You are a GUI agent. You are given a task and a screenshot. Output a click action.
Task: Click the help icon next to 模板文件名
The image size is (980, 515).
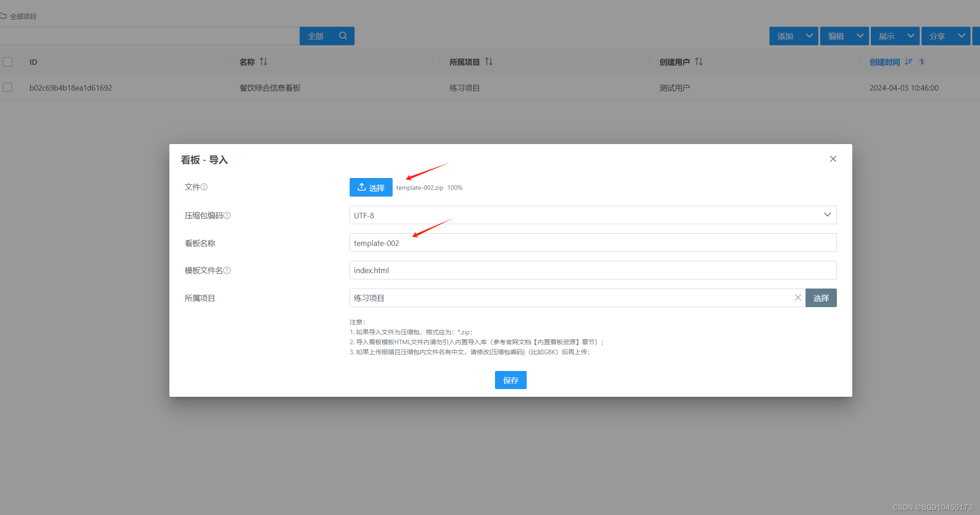pos(227,270)
